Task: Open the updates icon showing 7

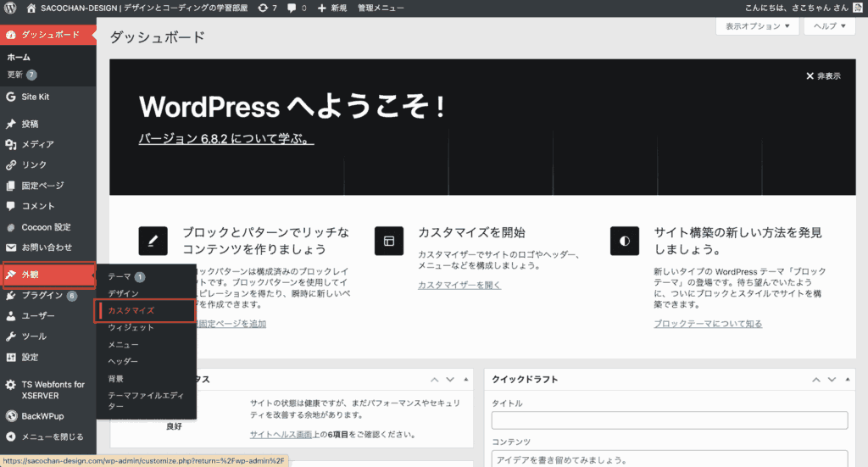Action: point(263,8)
